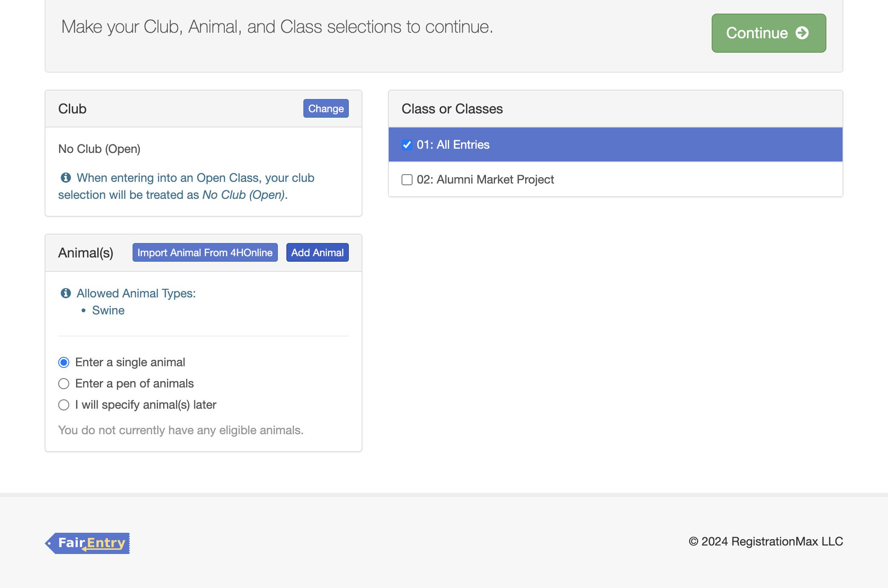Click the Club panel heading
888x588 pixels.
point(72,109)
